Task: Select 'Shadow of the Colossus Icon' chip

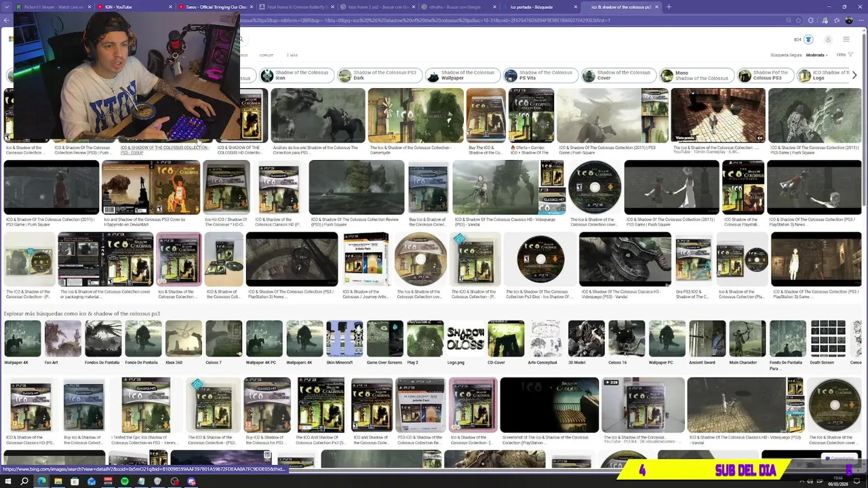Action: [296, 75]
